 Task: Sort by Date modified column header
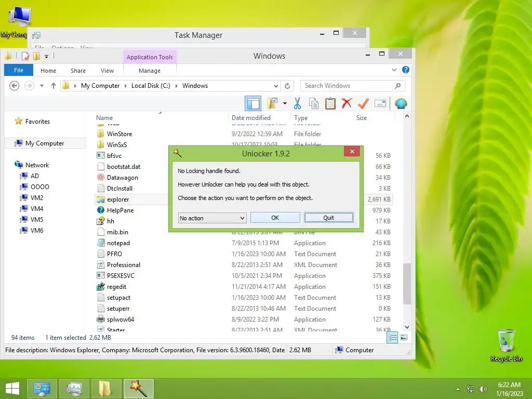(251, 118)
